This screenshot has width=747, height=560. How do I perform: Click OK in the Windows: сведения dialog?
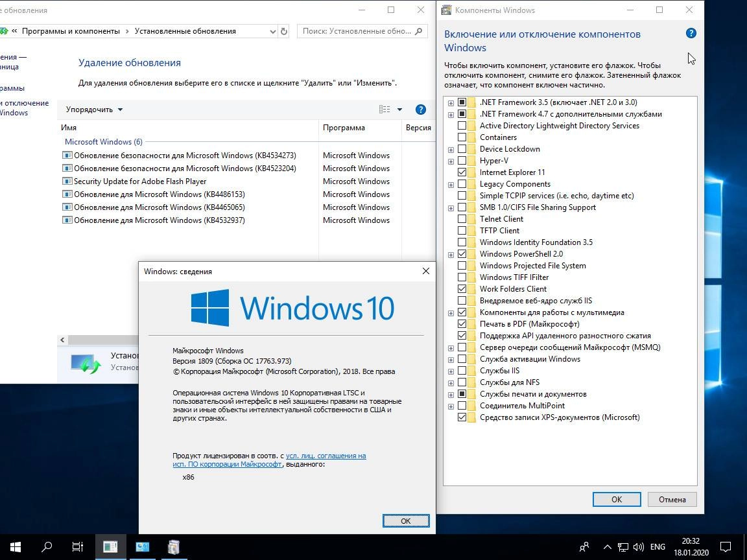[405, 520]
